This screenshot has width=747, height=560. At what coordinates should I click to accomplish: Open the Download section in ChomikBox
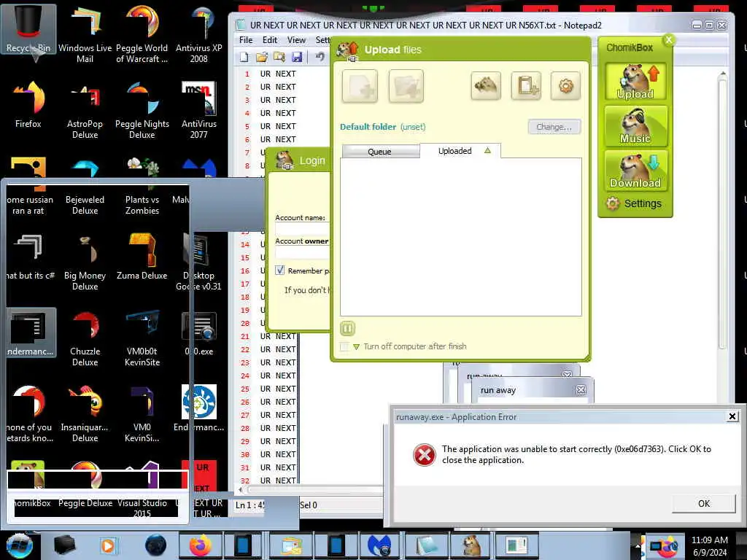[x=635, y=170]
